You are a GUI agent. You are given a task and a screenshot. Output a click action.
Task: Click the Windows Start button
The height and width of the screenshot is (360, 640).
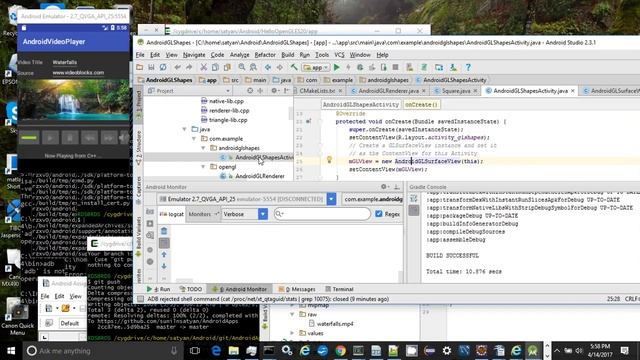click(11, 351)
